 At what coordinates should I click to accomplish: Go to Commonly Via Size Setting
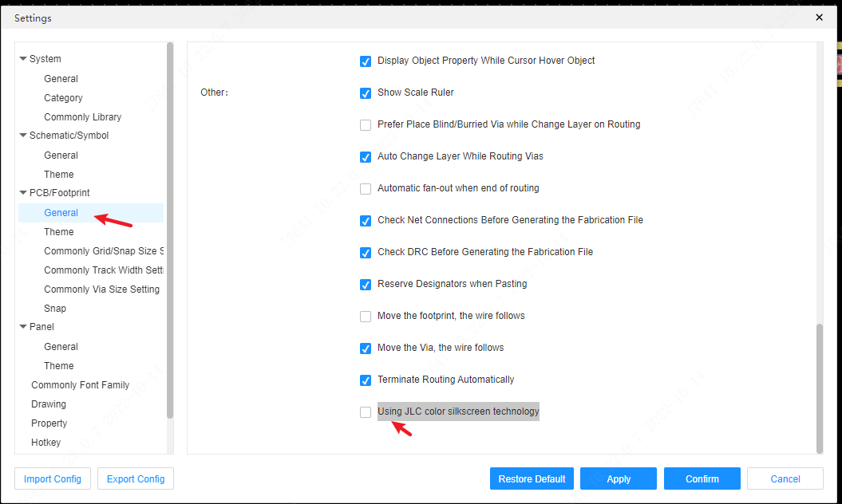coord(101,289)
